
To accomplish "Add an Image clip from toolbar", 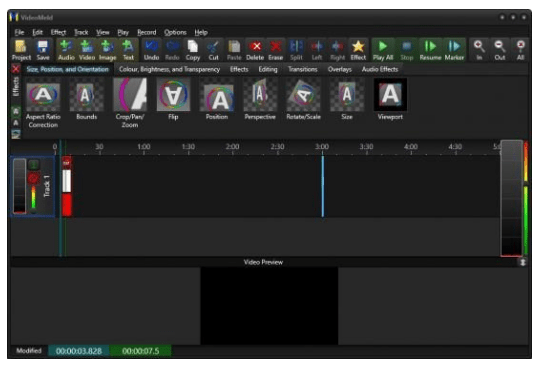I will (x=107, y=50).
